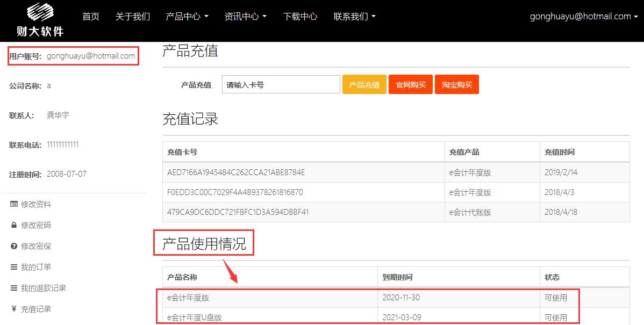Go to 首页 in the navigation bar
This screenshot has height=325, width=644.
[91, 17]
